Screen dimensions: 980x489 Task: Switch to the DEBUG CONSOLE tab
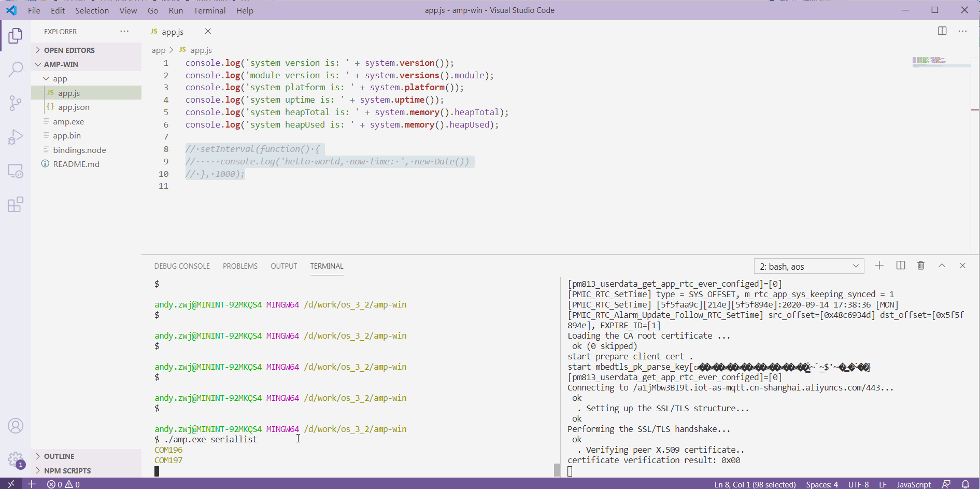pos(182,266)
